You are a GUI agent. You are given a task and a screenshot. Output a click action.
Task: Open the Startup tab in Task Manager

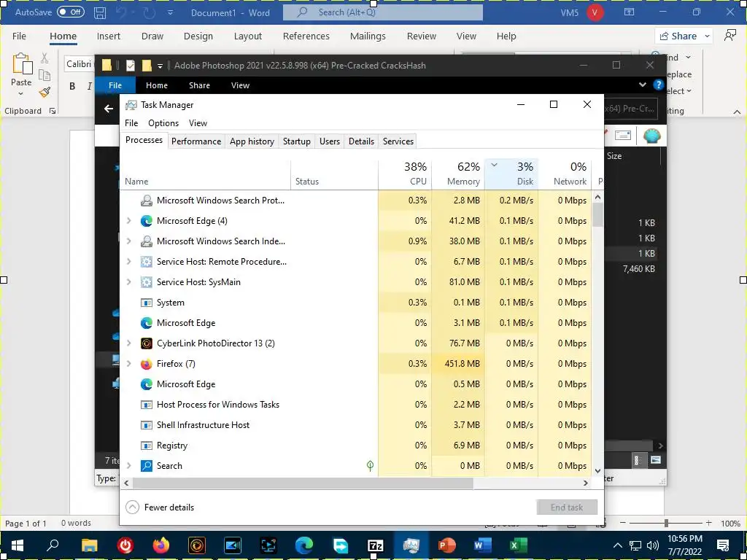pos(297,141)
